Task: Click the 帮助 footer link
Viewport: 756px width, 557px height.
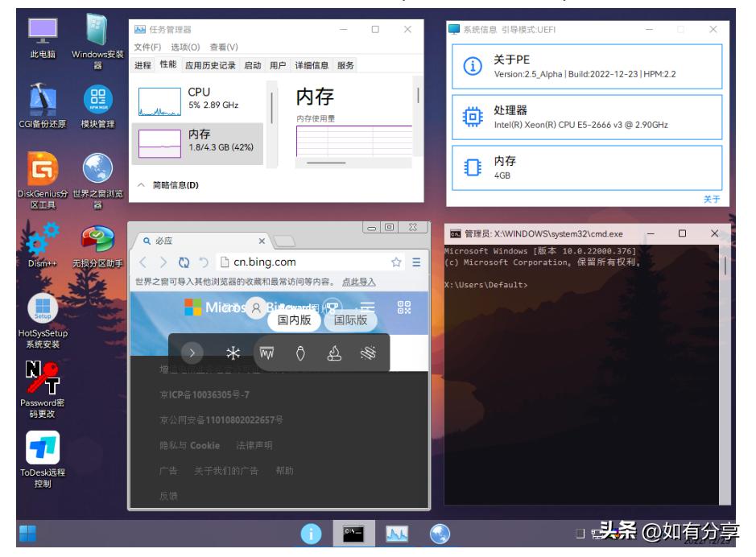Action: point(284,471)
